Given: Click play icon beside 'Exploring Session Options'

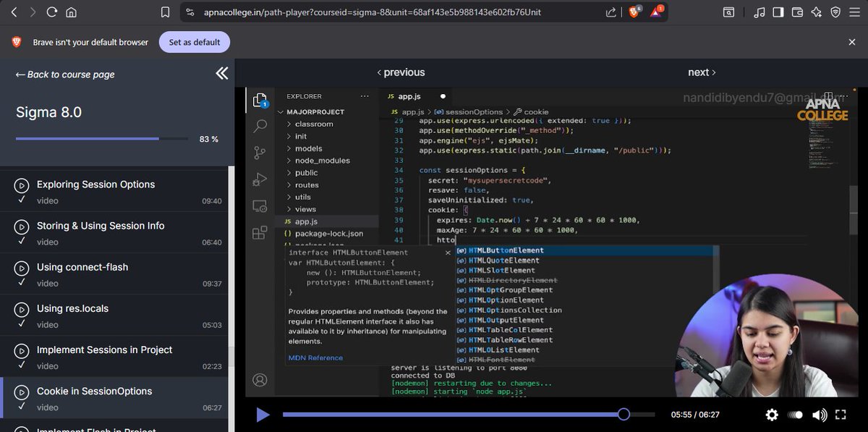Looking at the screenshot, I should point(22,185).
